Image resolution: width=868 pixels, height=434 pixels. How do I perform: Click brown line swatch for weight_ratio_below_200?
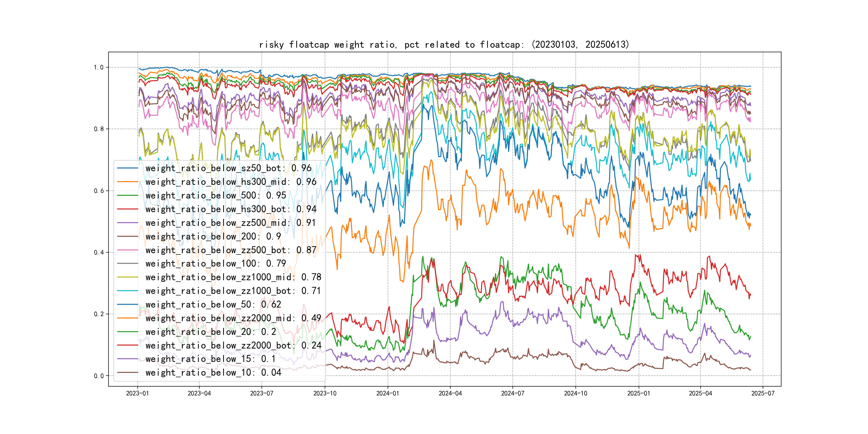(x=128, y=237)
